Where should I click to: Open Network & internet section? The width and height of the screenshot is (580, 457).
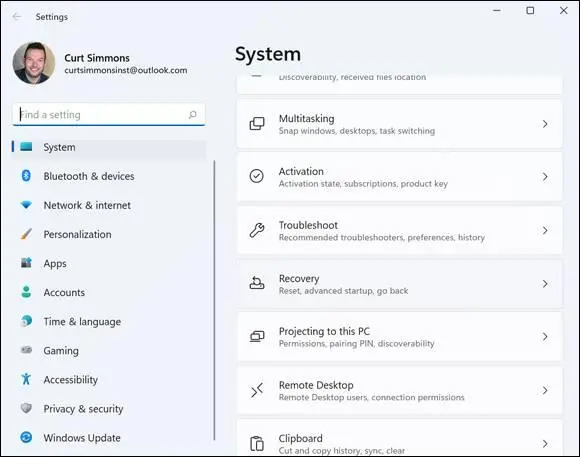tap(109, 205)
